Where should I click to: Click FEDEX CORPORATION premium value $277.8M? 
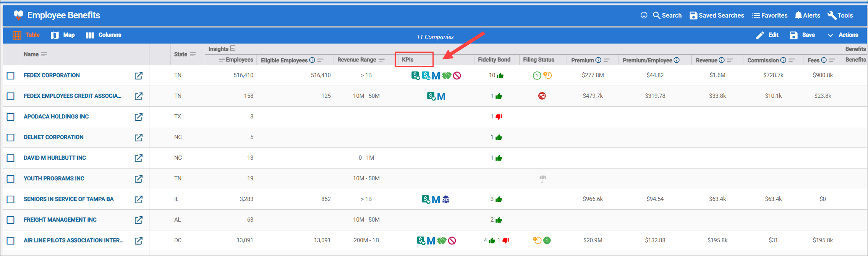click(593, 75)
